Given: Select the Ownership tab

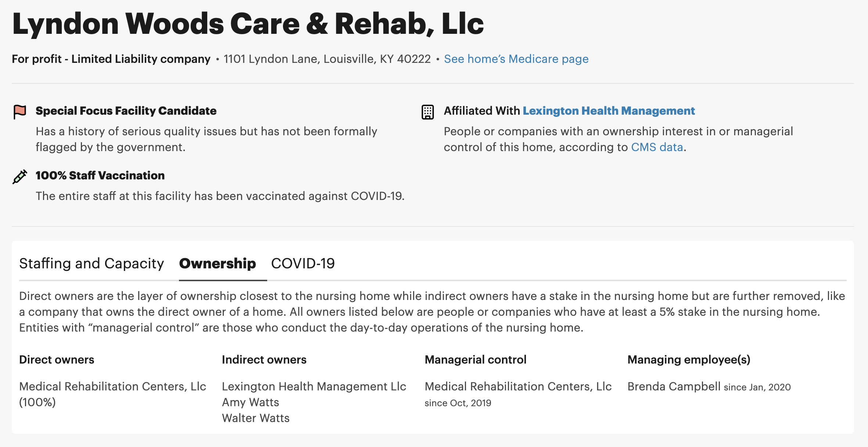Looking at the screenshot, I should click(x=218, y=264).
